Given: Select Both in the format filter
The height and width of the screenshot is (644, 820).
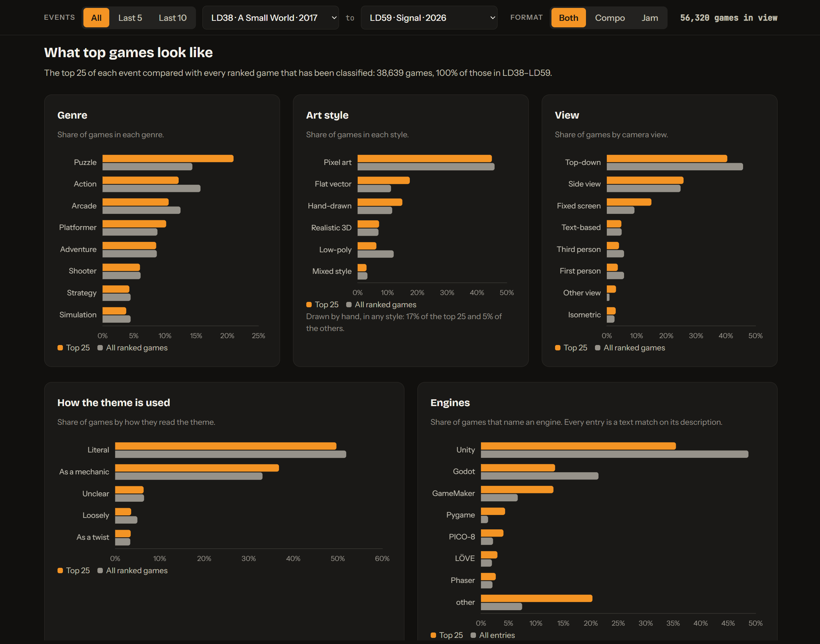Looking at the screenshot, I should tap(568, 18).
